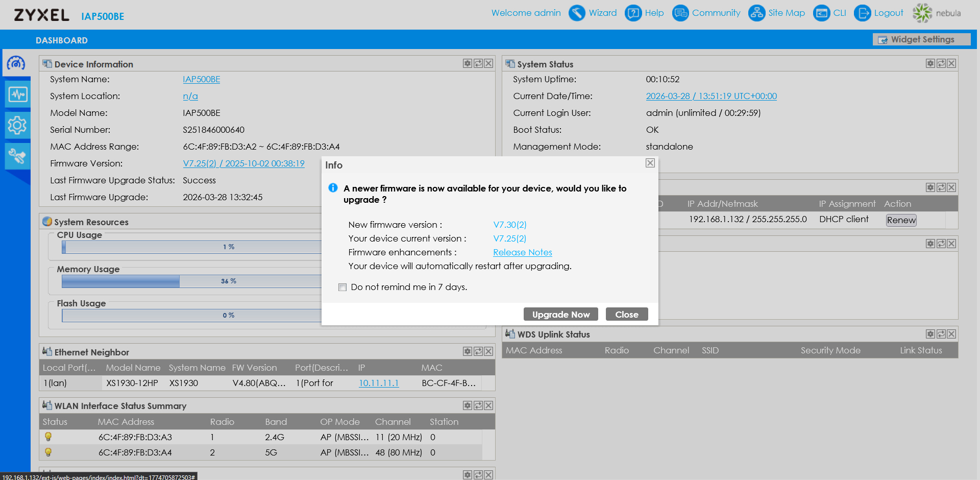980x480 pixels.
Task: Open Widget Settings
Action: pyautogui.click(x=921, y=40)
